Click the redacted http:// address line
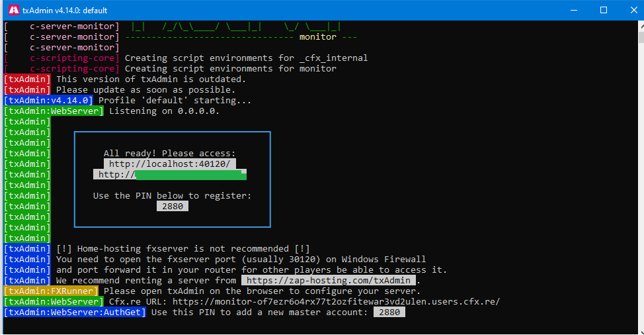This screenshot has width=644, height=335. tap(170, 174)
